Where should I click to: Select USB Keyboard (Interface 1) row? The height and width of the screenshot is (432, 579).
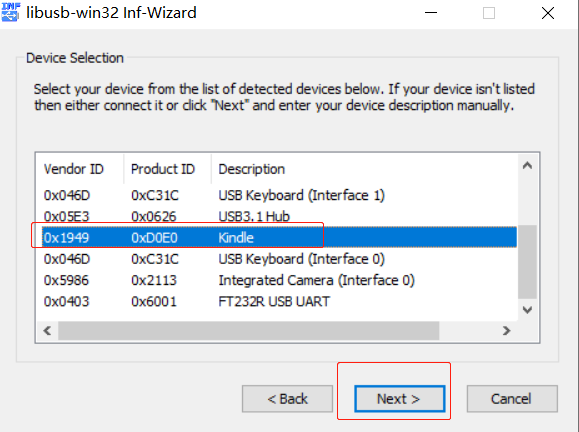tap(279, 195)
